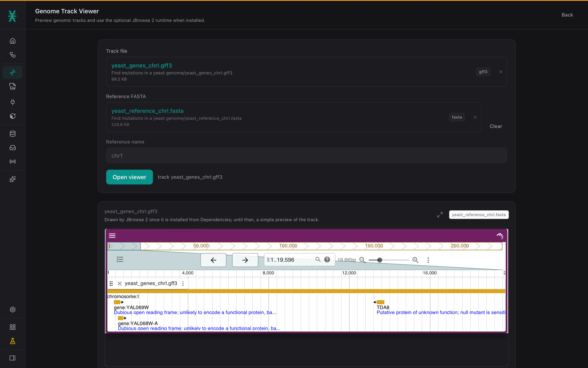
Task: Close the yeast_genes_chrI.gff3 track in JBrowse
Action: [120, 284]
